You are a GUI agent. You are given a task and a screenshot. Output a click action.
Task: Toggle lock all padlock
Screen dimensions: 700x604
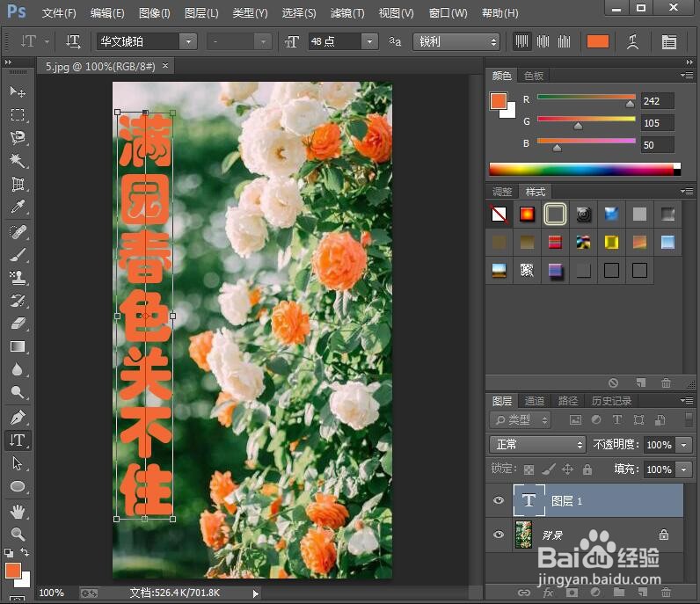pyautogui.click(x=587, y=469)
